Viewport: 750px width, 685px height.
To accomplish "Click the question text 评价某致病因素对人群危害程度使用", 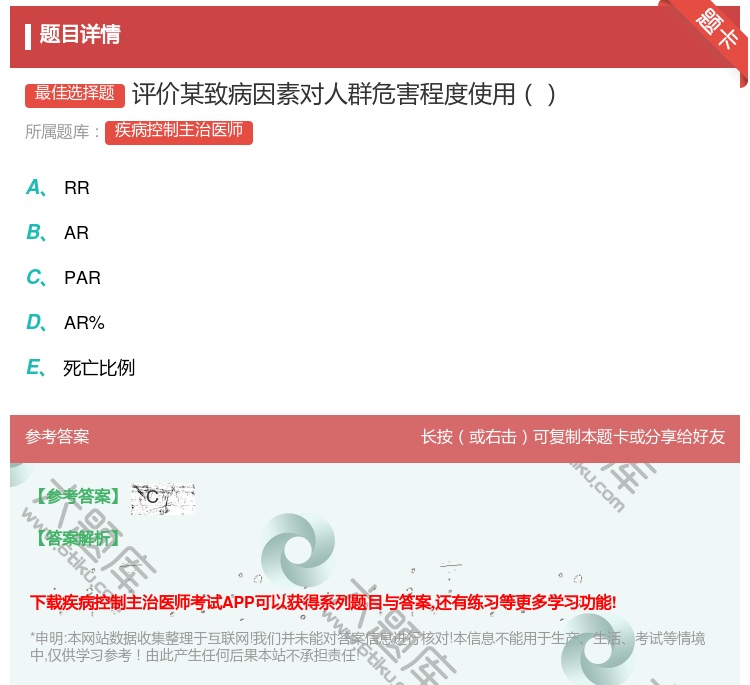I will pos(324,94).
